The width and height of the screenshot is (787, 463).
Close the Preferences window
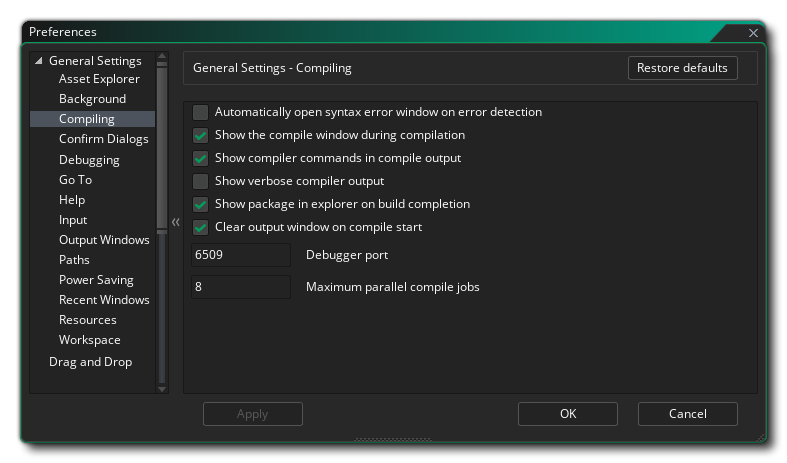tap(753, 32)
